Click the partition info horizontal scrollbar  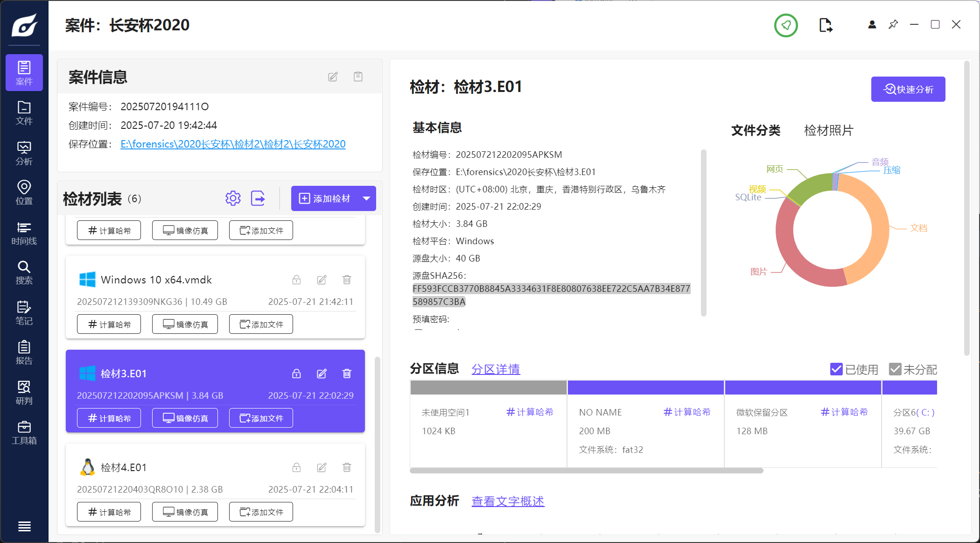[586, 471]
